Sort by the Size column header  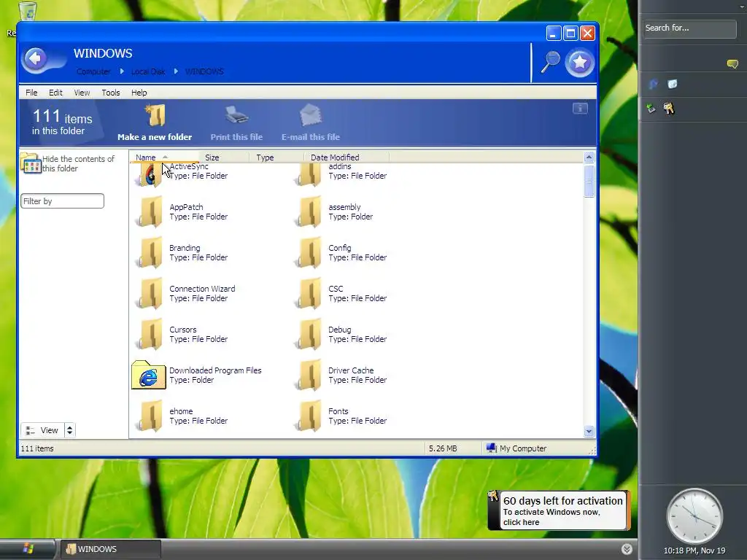pos(225,157)
